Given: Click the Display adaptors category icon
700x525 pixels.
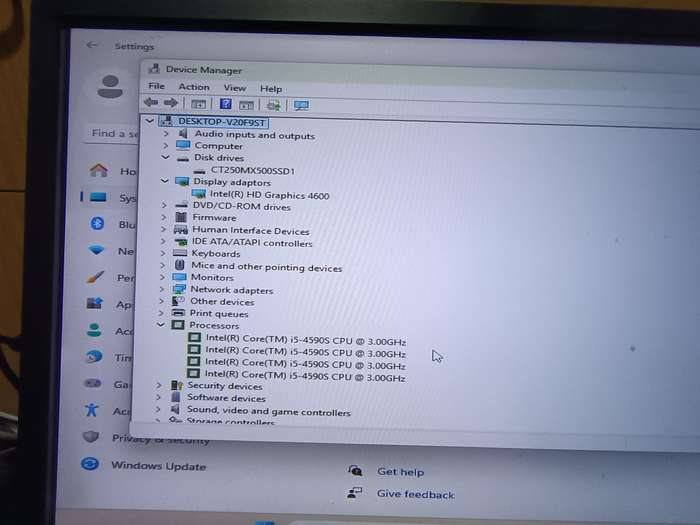Looking at the screenshot, I should [x=182, y=181].
